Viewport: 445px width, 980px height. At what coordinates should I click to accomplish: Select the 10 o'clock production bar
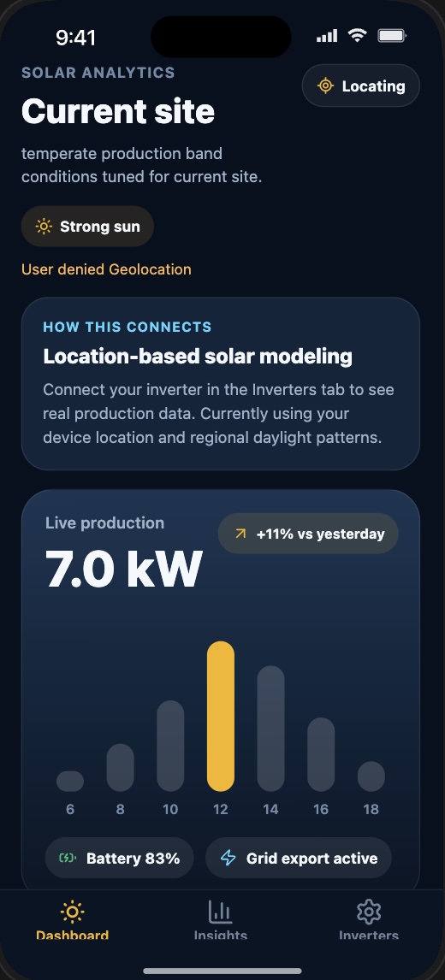[x=170, y=746]
